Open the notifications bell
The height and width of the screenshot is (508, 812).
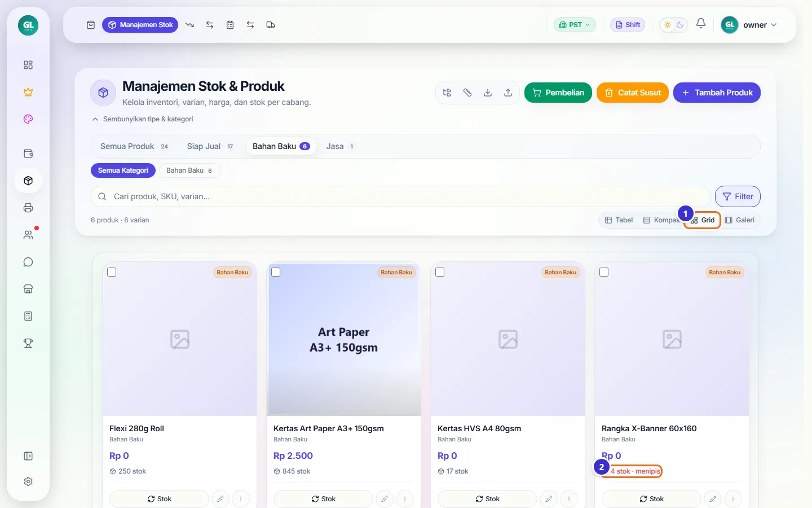[701, 24]
